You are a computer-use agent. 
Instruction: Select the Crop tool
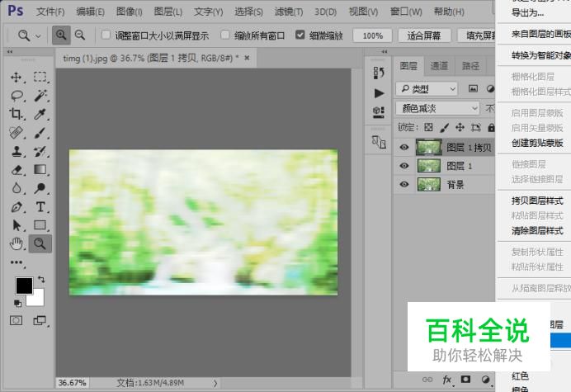[x=17, y=114]
